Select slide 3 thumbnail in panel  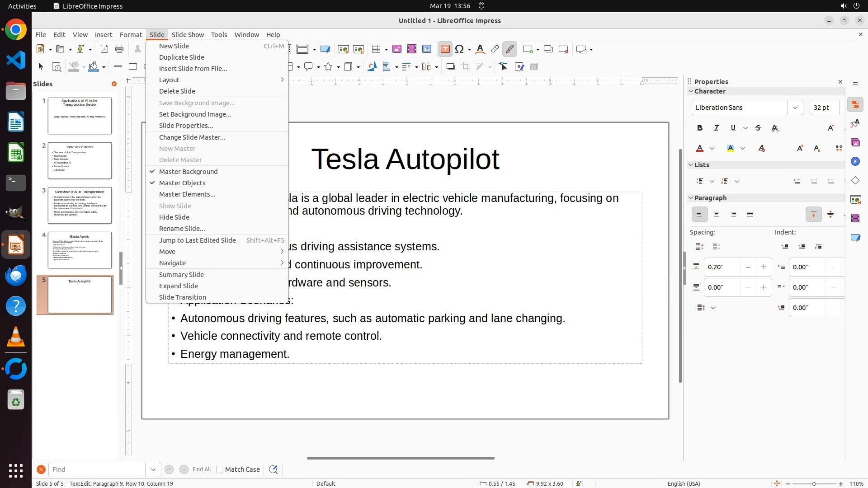pos(80,205)
